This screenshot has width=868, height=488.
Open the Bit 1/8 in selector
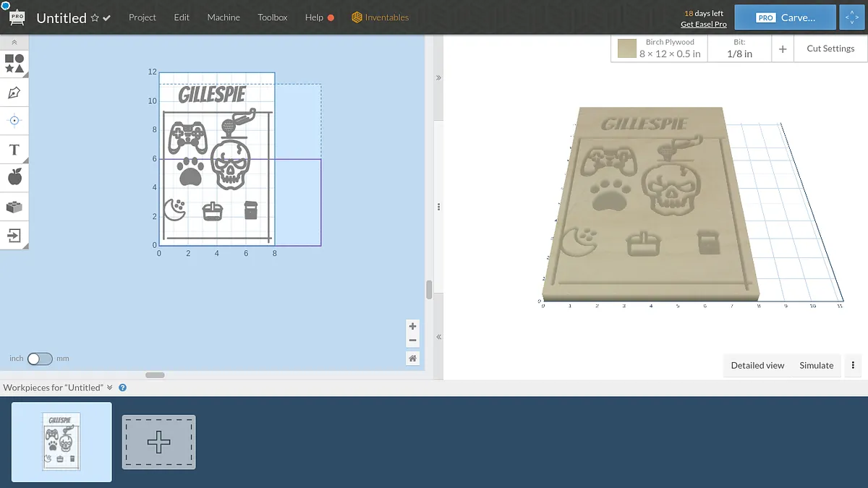(x=739, y=48)
